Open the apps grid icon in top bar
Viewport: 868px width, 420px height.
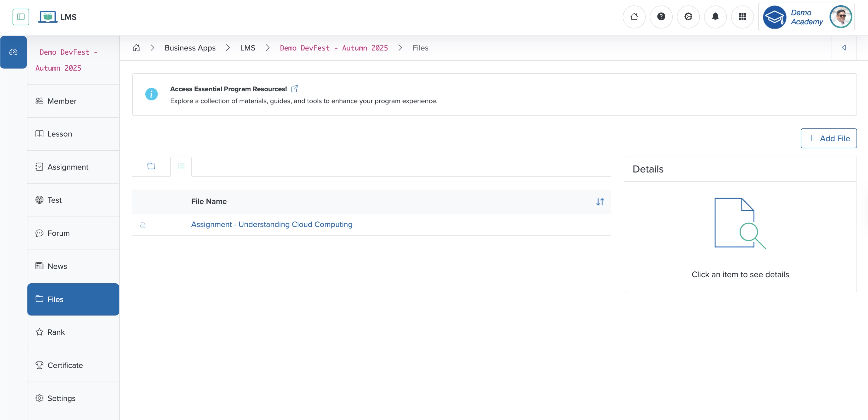pos(742,16)
